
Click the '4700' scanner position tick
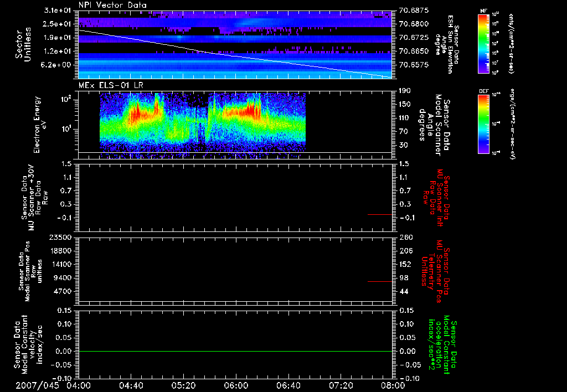(x=62, y=291)
